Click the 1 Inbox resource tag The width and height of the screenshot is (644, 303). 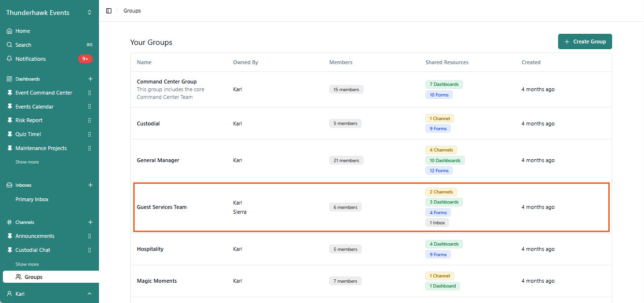437,223
